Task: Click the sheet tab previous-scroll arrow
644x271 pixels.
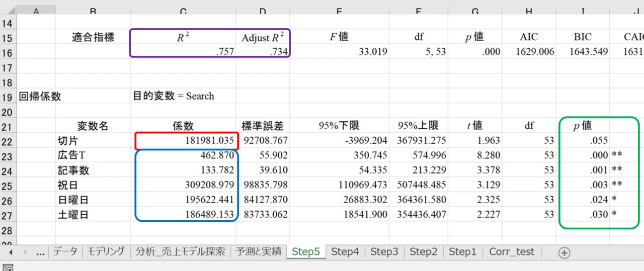Action: (x=11, y=252)
